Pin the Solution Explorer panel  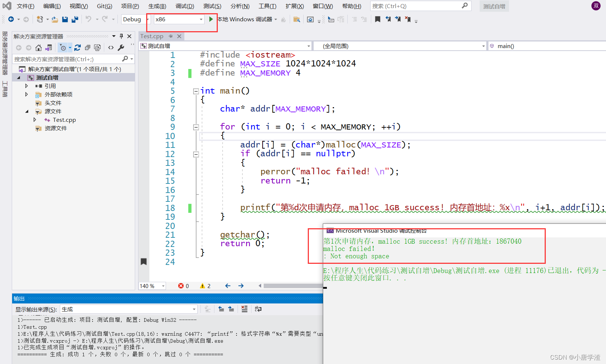[121, 36]
